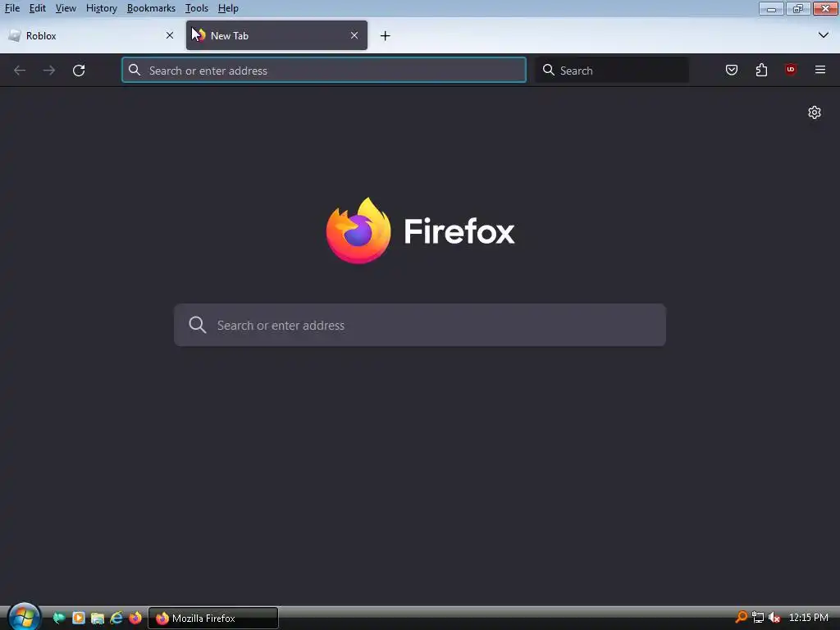Open the Extensions puzzle icon

[x=761, y=70]
